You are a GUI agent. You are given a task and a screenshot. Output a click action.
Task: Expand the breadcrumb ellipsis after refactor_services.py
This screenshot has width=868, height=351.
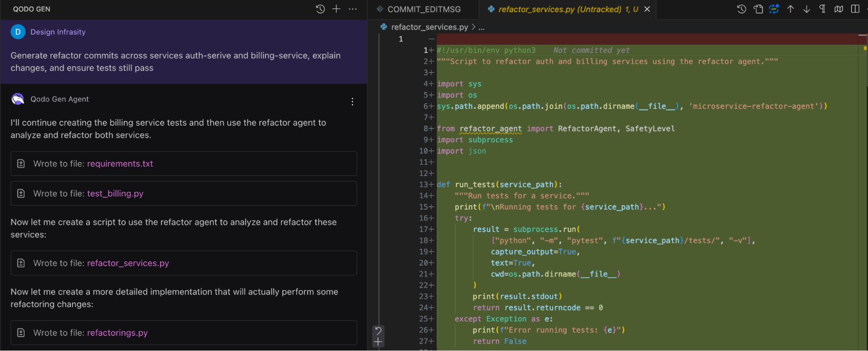coord(482,27)
